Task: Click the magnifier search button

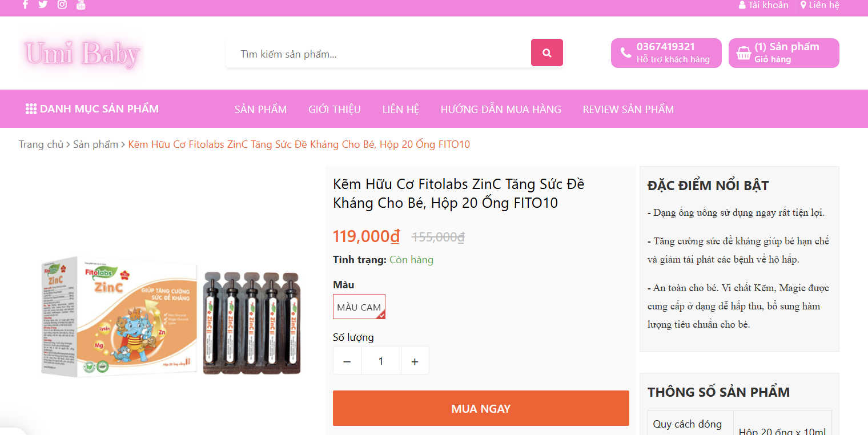Action: click(547, 53)
